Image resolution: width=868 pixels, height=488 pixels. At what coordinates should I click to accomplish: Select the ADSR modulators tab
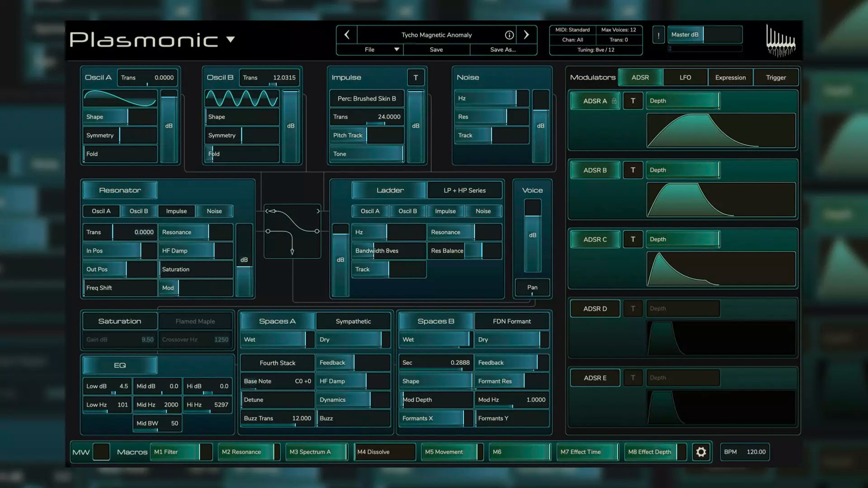pos(640,78)
